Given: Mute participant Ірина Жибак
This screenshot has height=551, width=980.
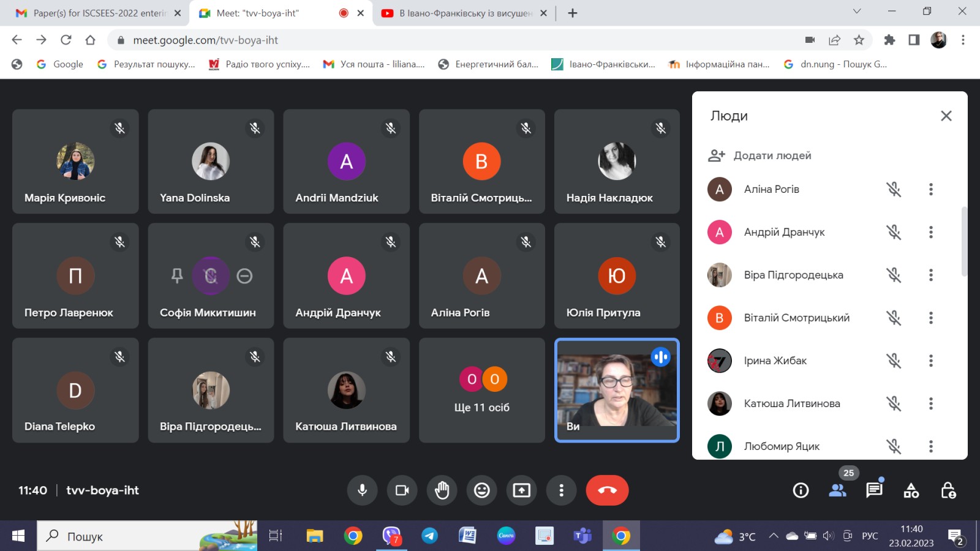Looking at the screenshot, I should pyautogui.click(x=894, y=361).
